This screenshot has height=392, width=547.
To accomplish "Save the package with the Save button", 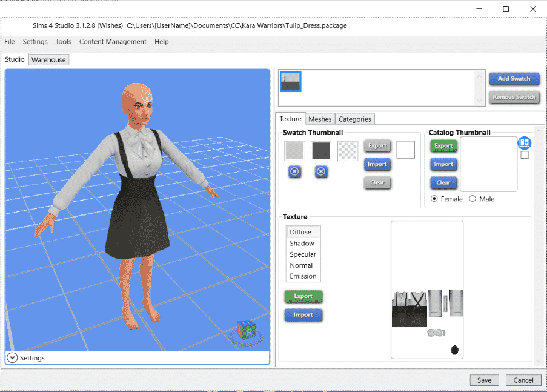I will pyautogui.click(x=484, y=380).
